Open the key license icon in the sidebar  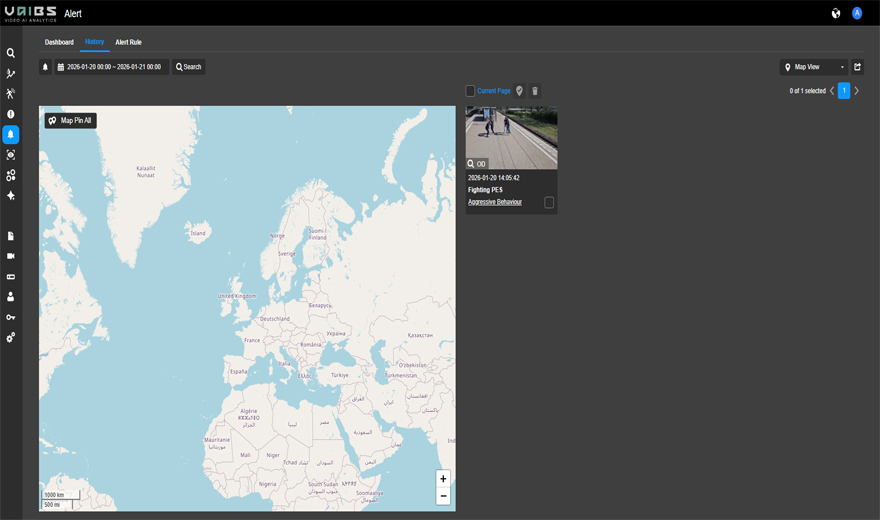coord(11,317)
